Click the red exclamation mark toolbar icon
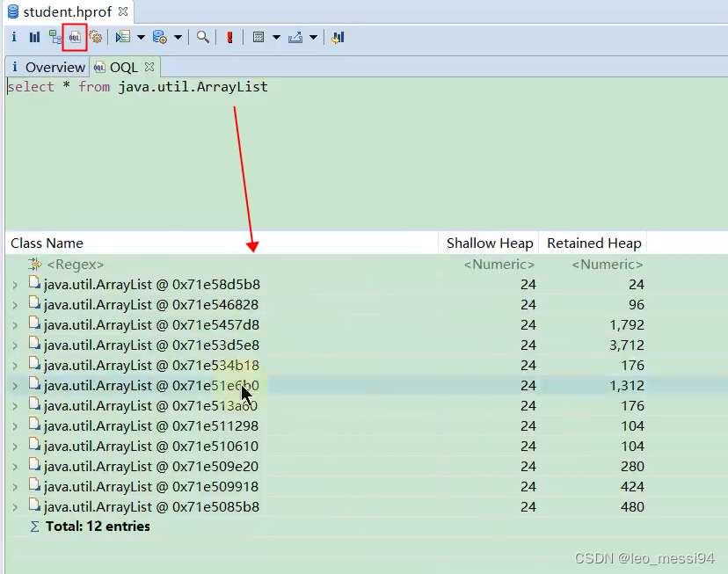The height and width of the screenshot is (574, 728). (229, 37)
